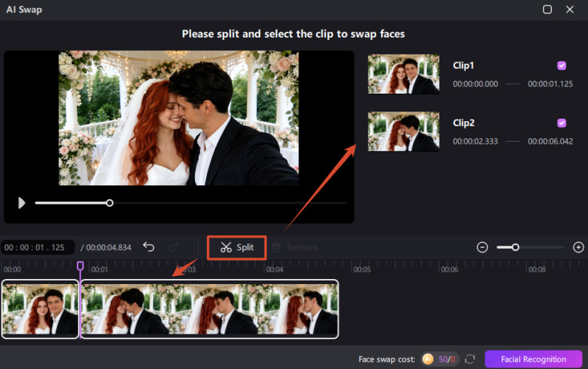
Task: Click Clip2 end time 00:00:06.042
Action: (x=550, y=142)
